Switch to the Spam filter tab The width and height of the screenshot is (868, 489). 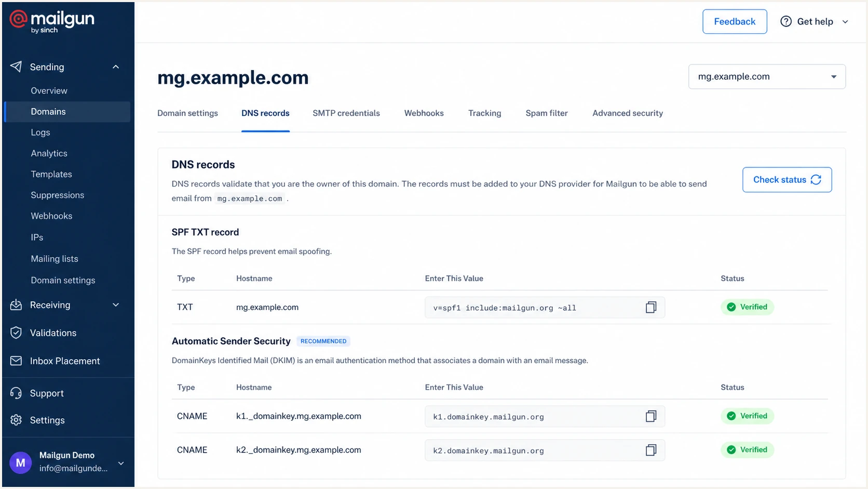[x=547, y=113]
